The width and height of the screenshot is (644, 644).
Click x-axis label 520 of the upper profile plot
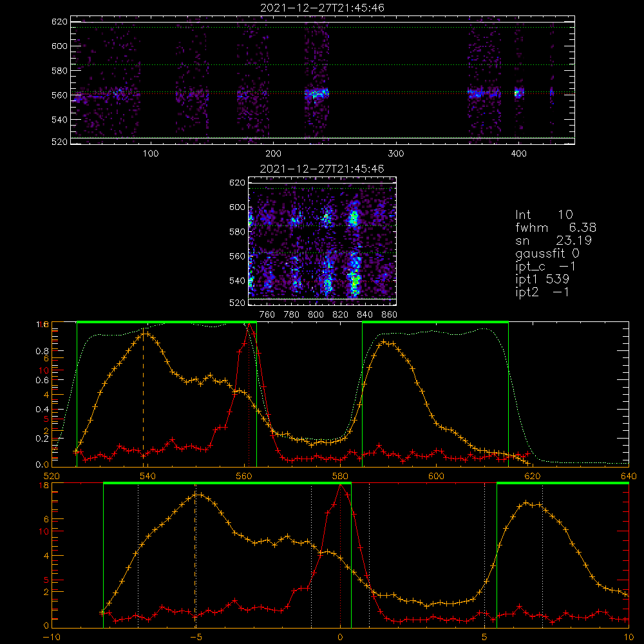pos(52,476)
